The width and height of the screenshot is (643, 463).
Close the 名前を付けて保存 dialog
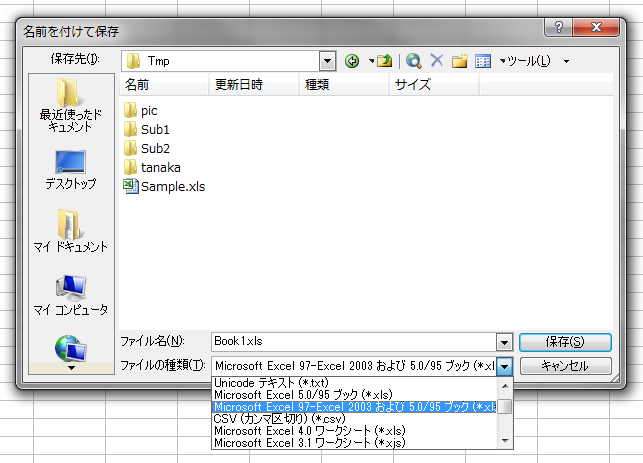596,27
